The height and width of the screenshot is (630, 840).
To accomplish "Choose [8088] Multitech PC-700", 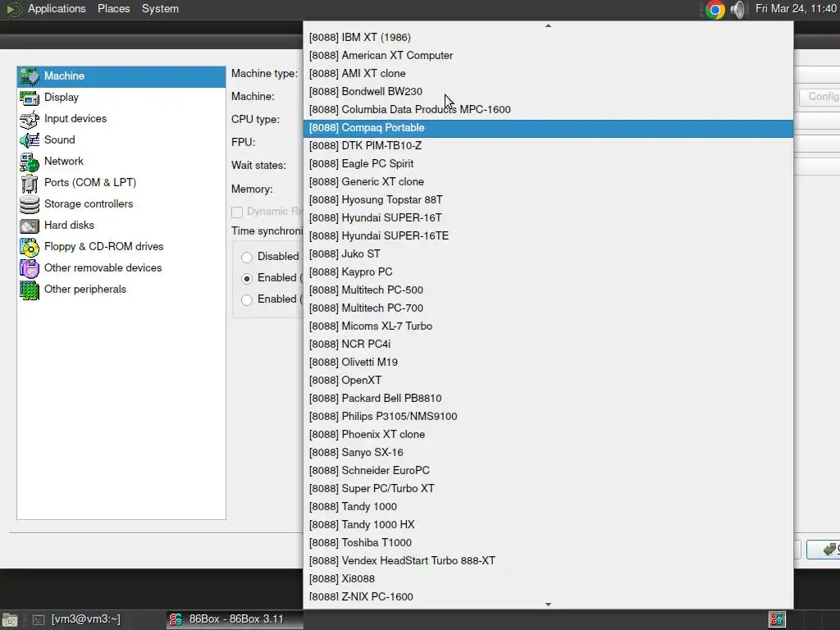I will [548, 308].
